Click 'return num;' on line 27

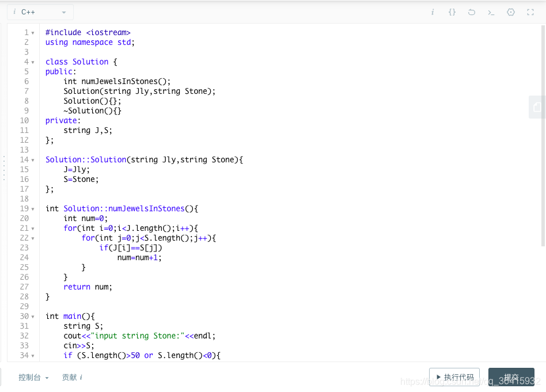pyautogui.click(x=88, y=287)
